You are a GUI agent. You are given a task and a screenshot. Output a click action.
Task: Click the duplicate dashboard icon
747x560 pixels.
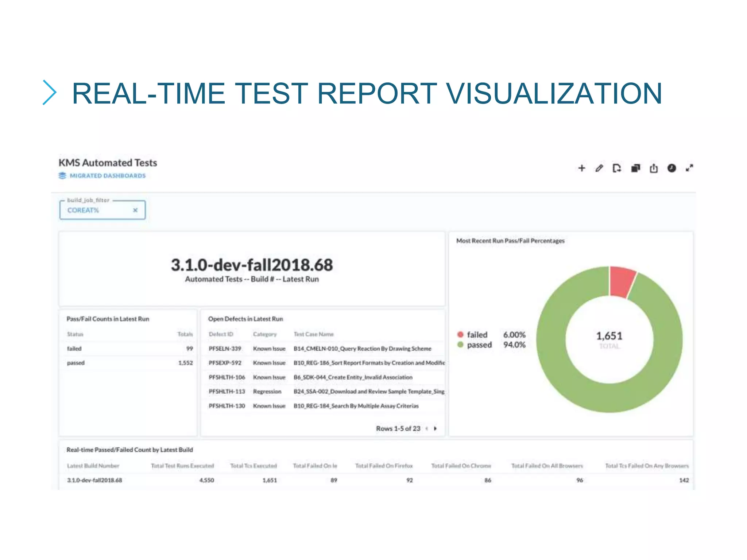[x=636, y=168]
